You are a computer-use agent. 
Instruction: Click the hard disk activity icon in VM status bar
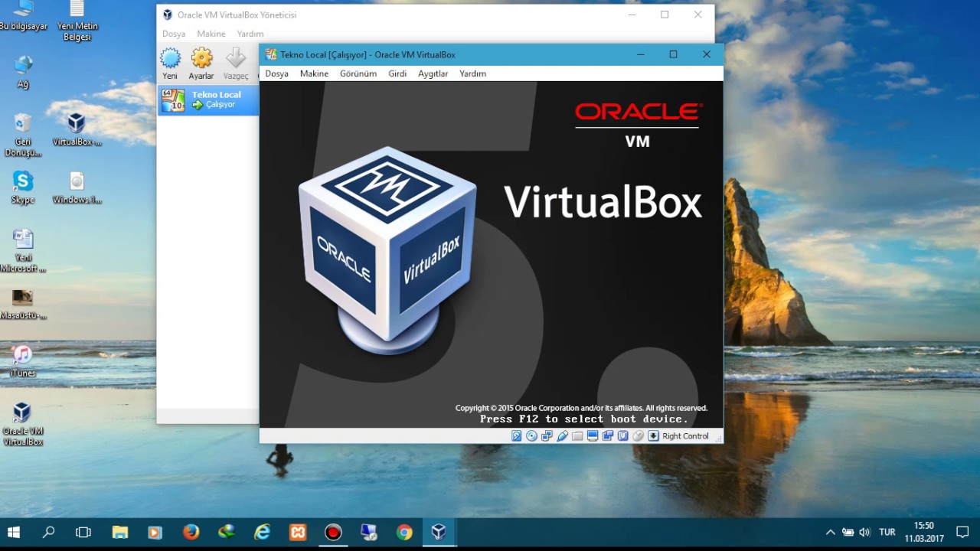(x=517, y=436)
